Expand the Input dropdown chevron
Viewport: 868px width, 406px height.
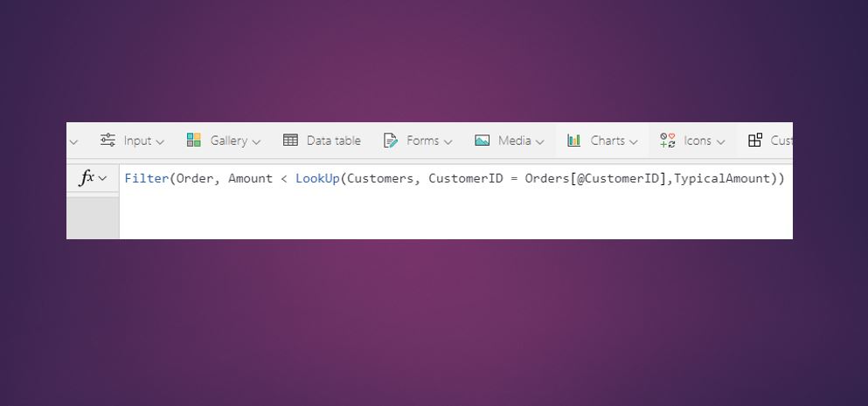point(160,141)
